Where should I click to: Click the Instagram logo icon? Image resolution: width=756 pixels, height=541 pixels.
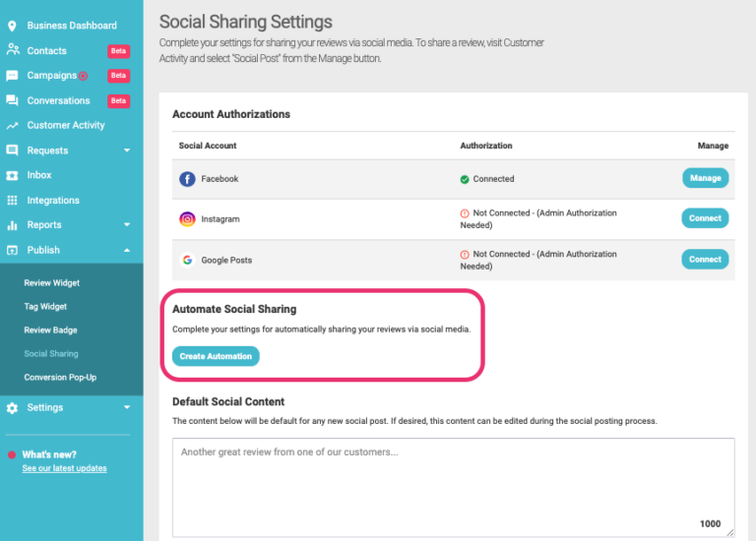pyautogui.click(x=187, y=219)
